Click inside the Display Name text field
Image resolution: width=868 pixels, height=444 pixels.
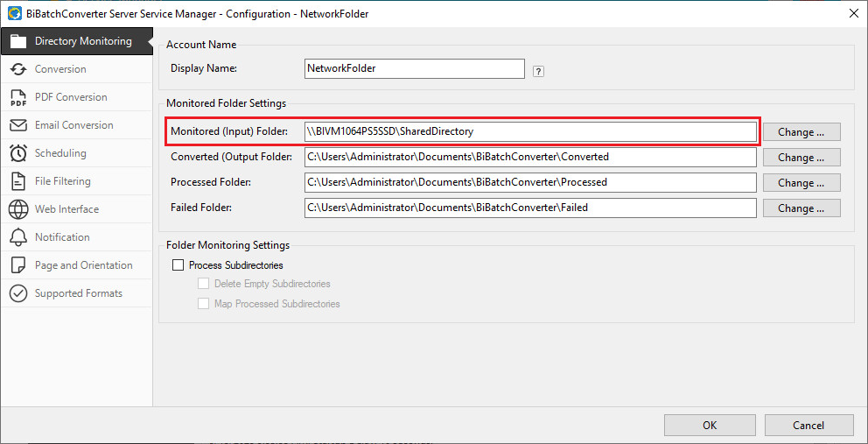click(x=414, y=68)
